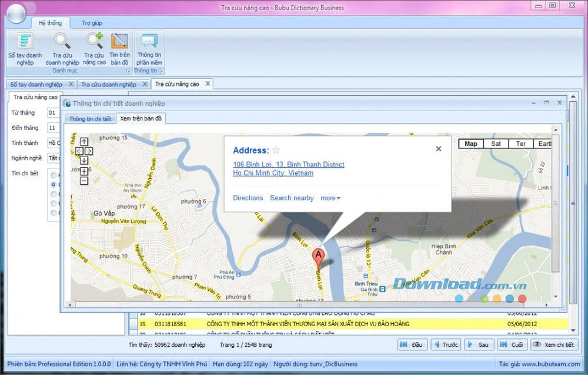Select row 19 company BẢO HOÀNG
The width and height of the screenshot is (588, 375).
click(308, 324)
